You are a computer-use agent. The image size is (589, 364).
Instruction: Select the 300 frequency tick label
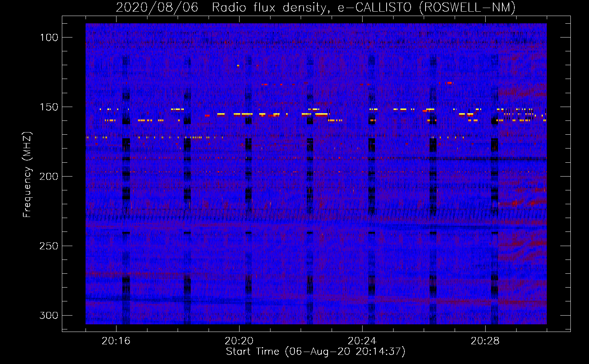tap(49, 315)
